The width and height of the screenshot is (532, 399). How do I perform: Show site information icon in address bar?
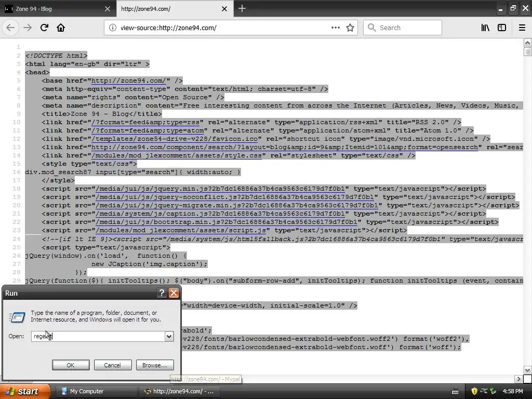112,28
